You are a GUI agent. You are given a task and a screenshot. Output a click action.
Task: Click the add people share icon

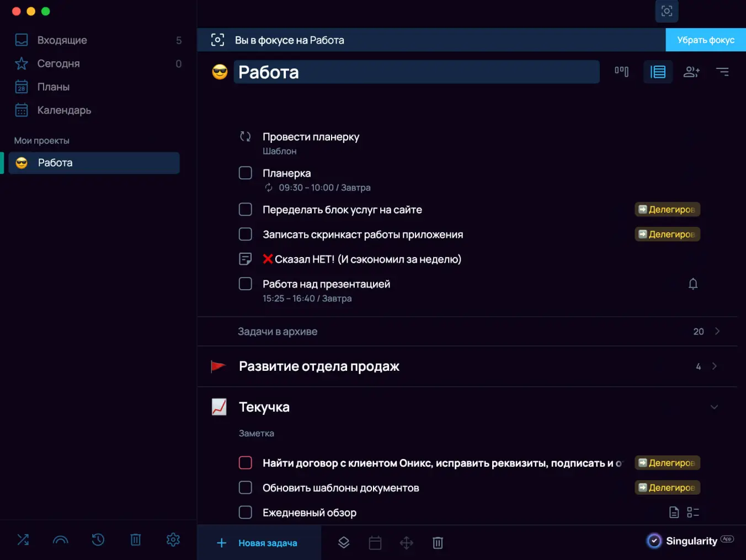pyautogui.click(x=691, y=72)
